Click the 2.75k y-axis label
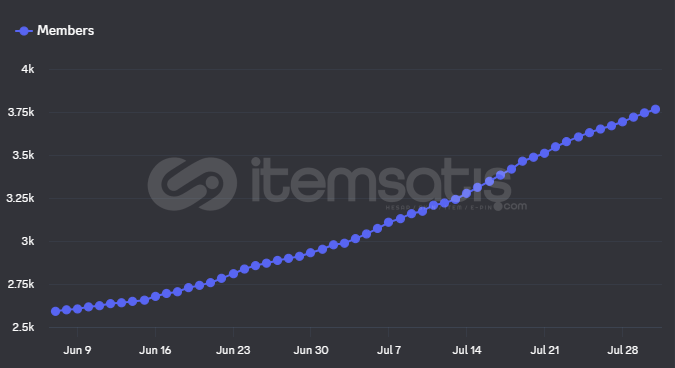Viewport: 675px width, 368px height. pyautogui.click(x=21, y=284)
